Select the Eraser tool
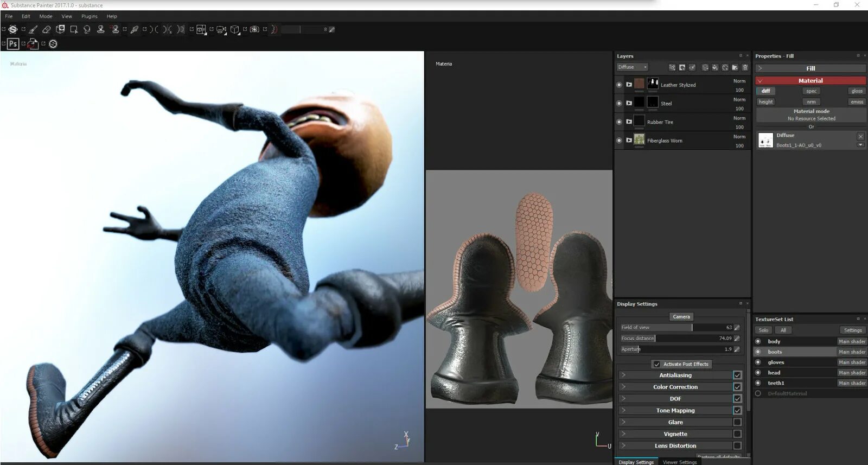 (x=47, y=29)
